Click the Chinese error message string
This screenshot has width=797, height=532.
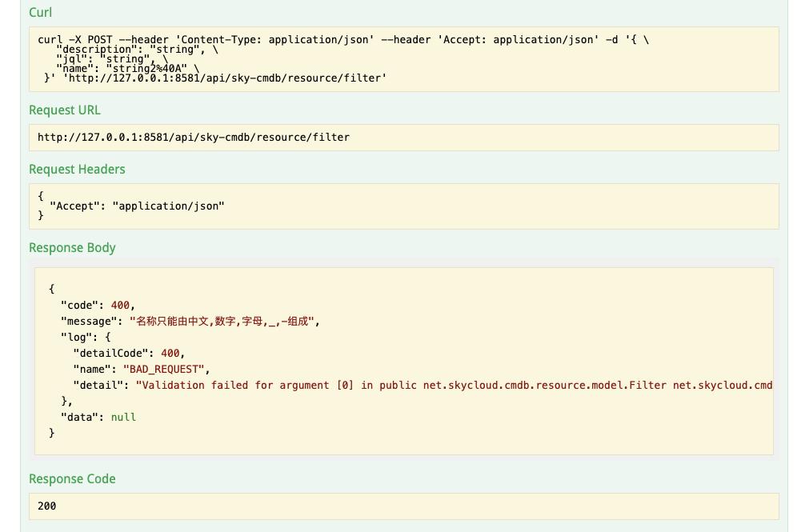[x=222, y=321]
